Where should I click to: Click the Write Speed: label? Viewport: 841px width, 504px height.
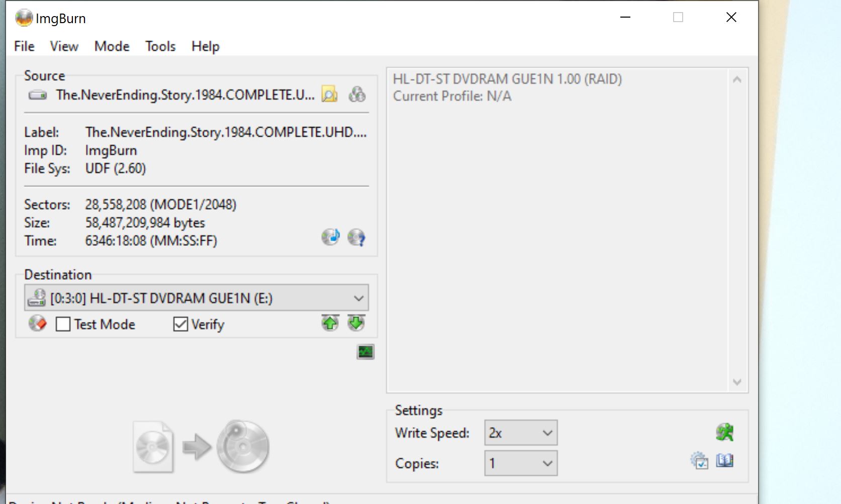(x=432, y=433)
